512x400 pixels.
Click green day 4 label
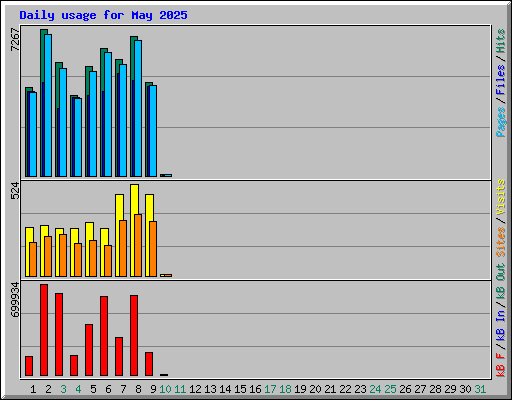tap(78, 389)
